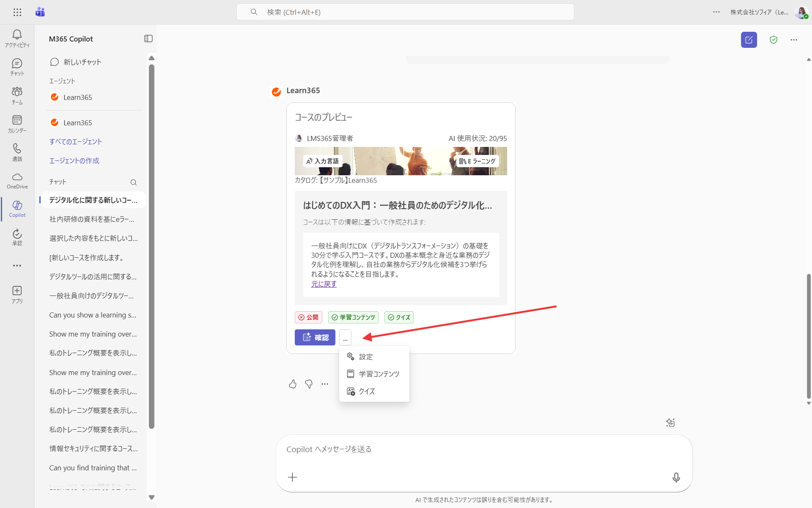Select the Copilot app in left rail
812x508 pixels.
point(17,209)
